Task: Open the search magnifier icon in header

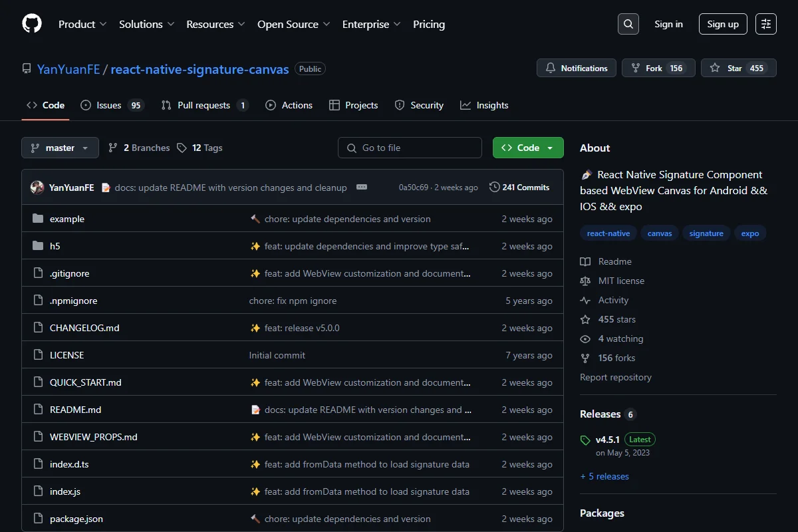Action: click(628, 24)
